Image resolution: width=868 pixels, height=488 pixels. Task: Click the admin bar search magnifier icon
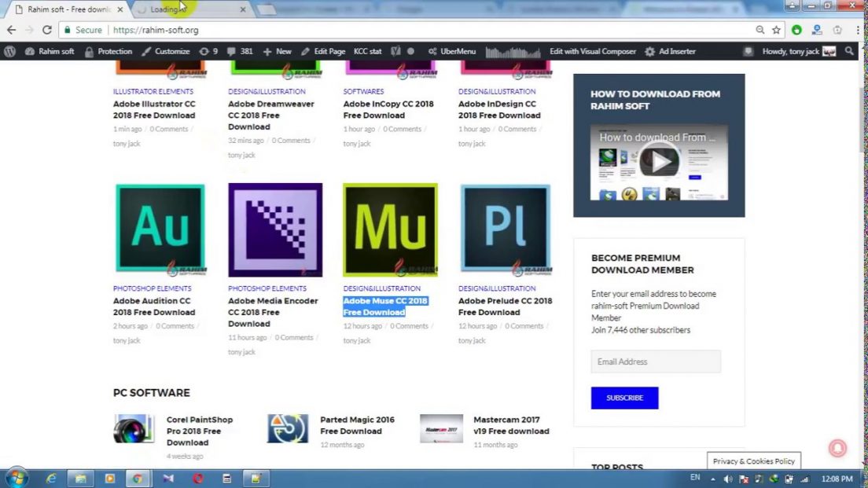(x=849, y=51)
